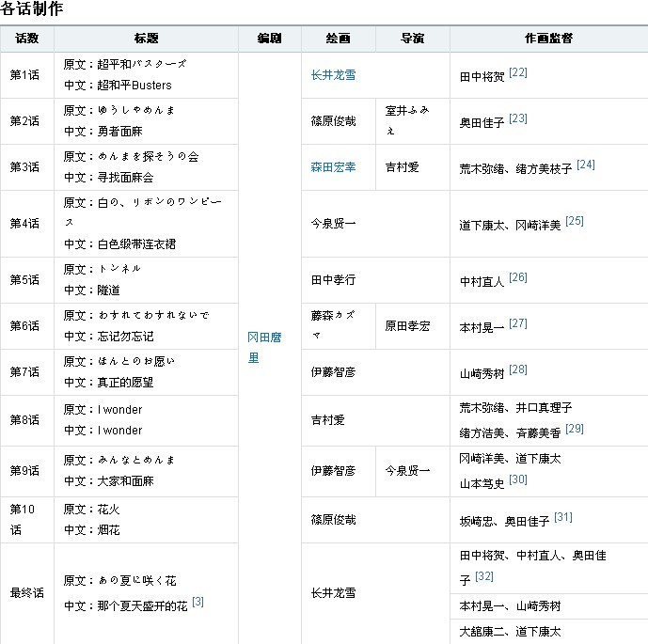The image size is (648, 644).
Task: Open citation [28] after 山崎秀树
Action: pyautogui.click(x=517, y=369)
